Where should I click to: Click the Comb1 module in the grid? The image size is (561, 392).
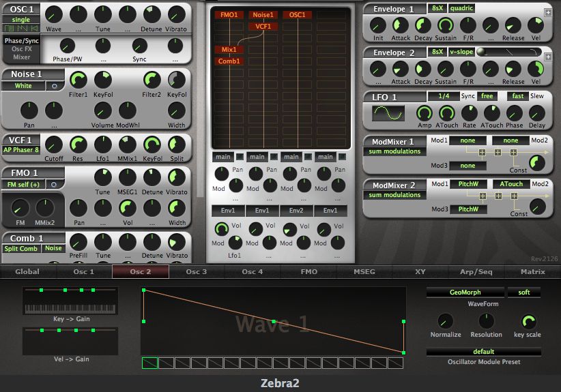click(x=229, y=61)
